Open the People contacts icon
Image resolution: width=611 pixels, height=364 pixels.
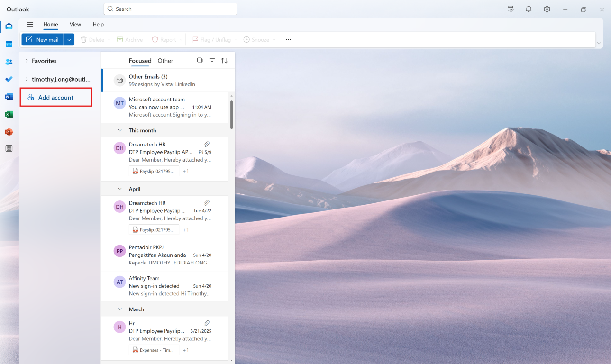9,62
